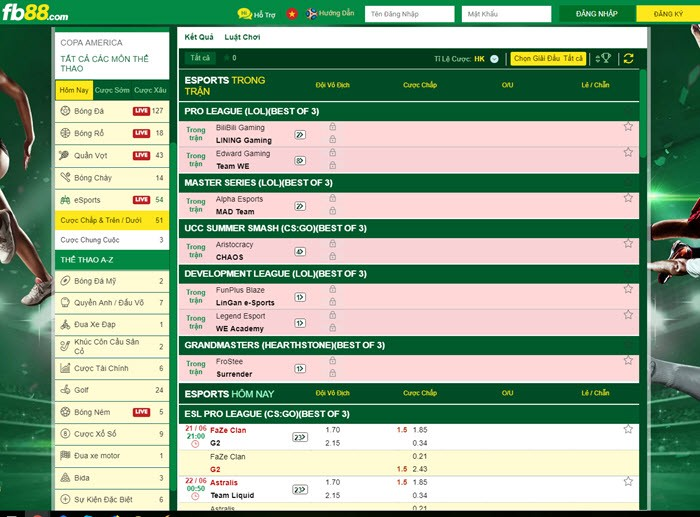This screenshot has height=517, width=700.
Task: Switch to the Hôm Nay tab
Action: [74, 90]
